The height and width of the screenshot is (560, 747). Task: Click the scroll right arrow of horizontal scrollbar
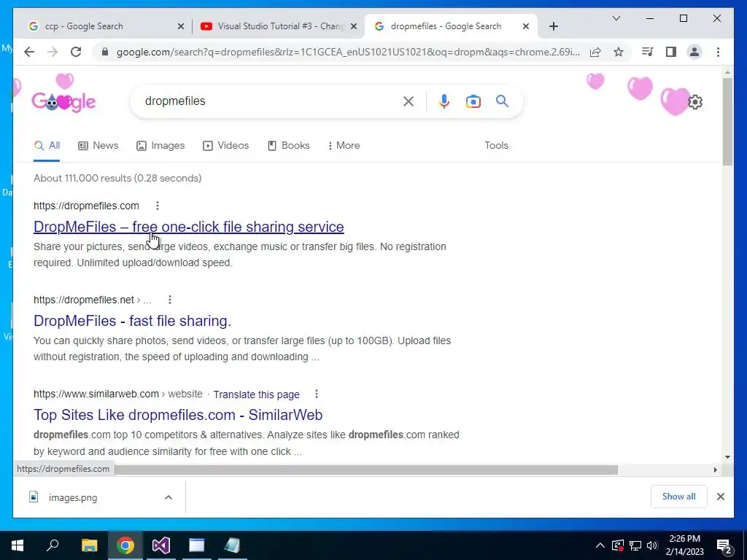tap(715, 470)
